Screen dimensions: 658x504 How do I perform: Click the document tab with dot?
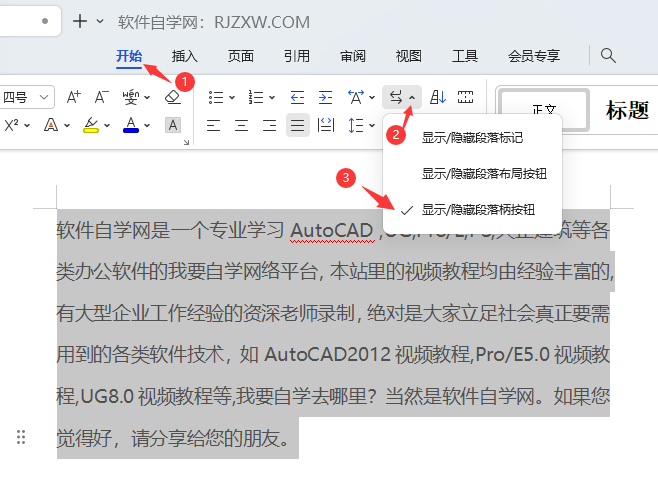click(x=30, y=21)
